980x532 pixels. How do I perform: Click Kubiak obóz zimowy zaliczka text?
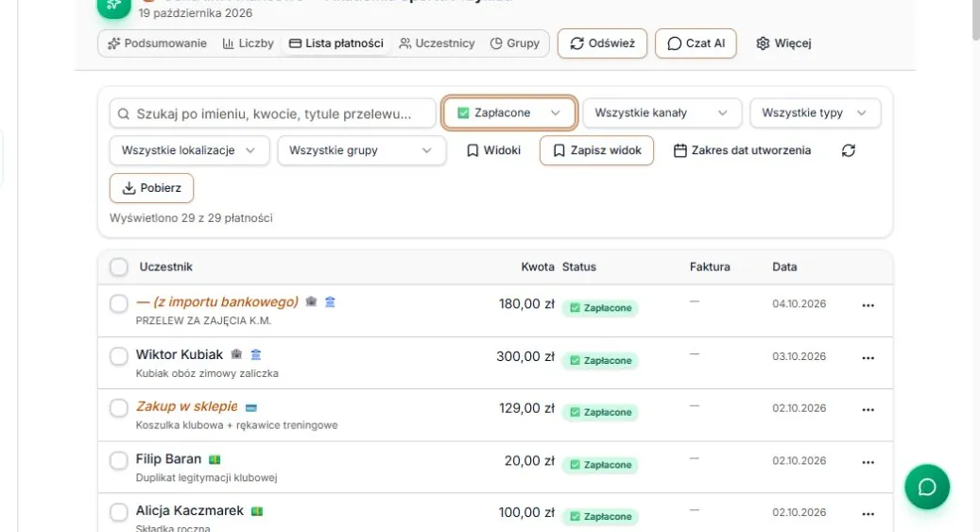coord(207,373)
